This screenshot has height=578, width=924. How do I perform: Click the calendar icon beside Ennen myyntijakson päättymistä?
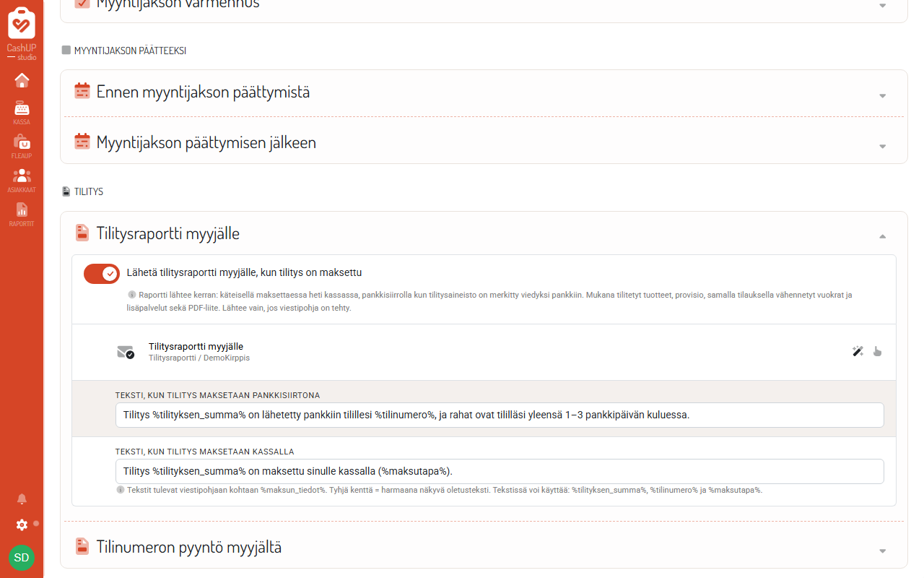tap(82, 91)
